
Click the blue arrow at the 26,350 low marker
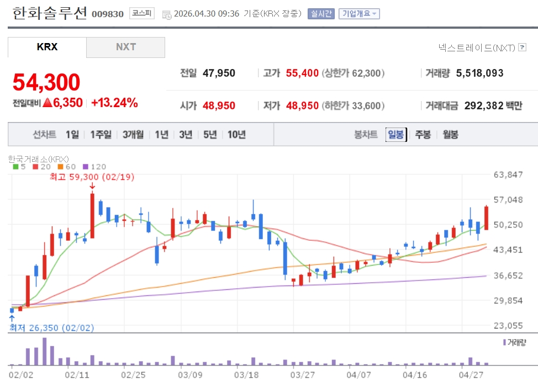12,318
